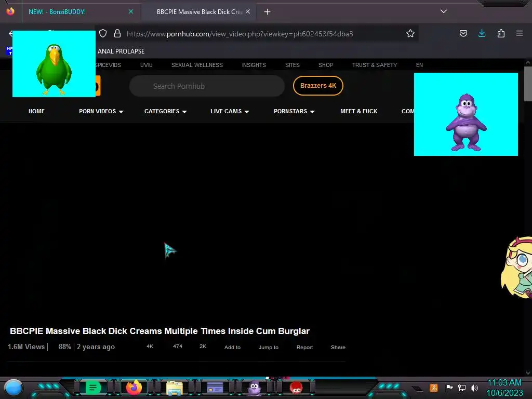Click the Java update tray icon
Screen dimensions: 532x399
point(434,388)
